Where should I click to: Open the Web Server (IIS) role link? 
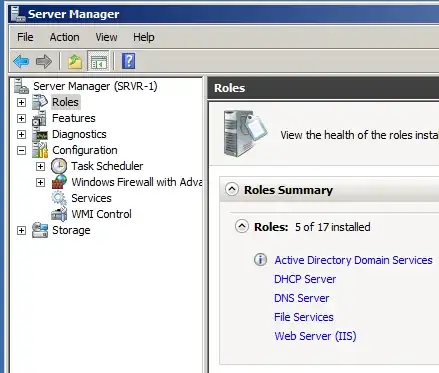(315, 336)
